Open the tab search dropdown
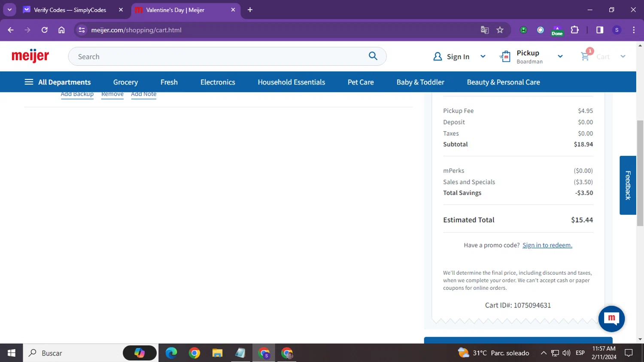This screenshot has width=644, height=362. (x=9, y=9)
